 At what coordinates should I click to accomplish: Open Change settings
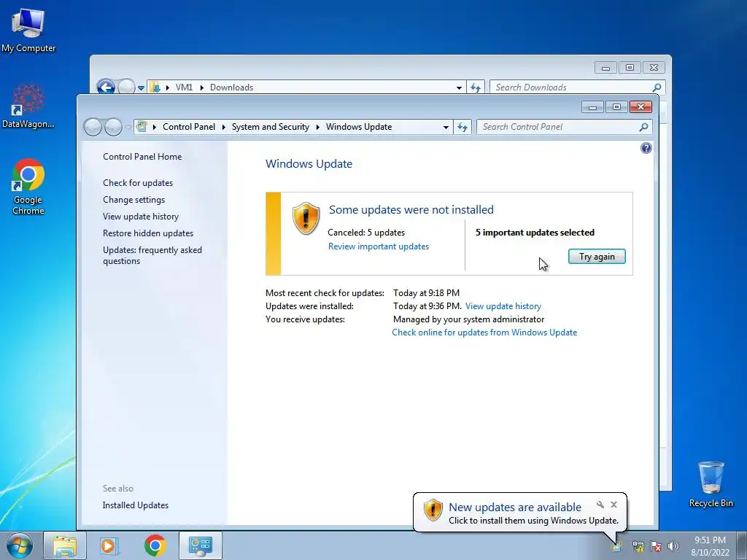(134, 200)
